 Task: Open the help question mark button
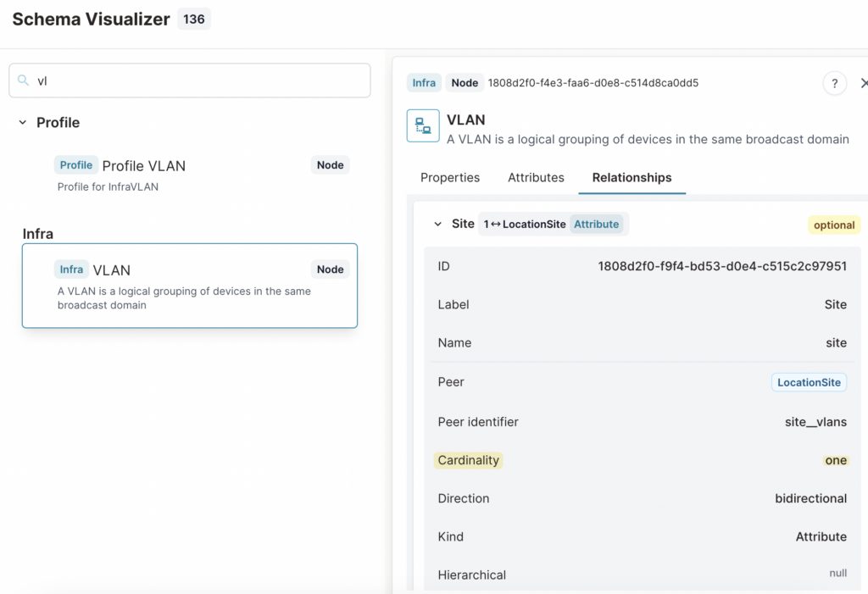click(834, 84)
